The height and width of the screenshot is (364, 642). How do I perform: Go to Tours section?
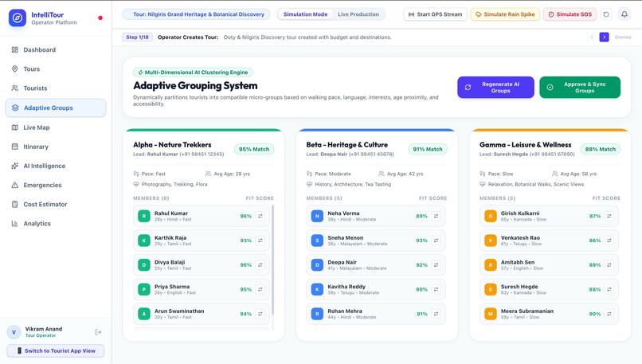55,68
